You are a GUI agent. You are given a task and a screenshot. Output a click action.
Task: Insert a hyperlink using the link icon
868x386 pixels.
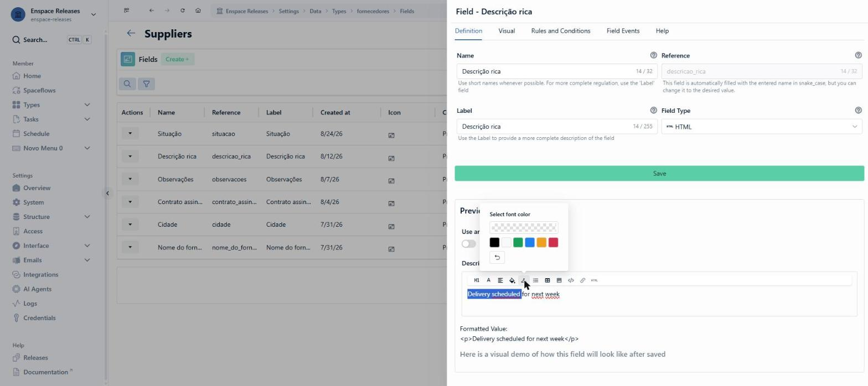point(582,280)
